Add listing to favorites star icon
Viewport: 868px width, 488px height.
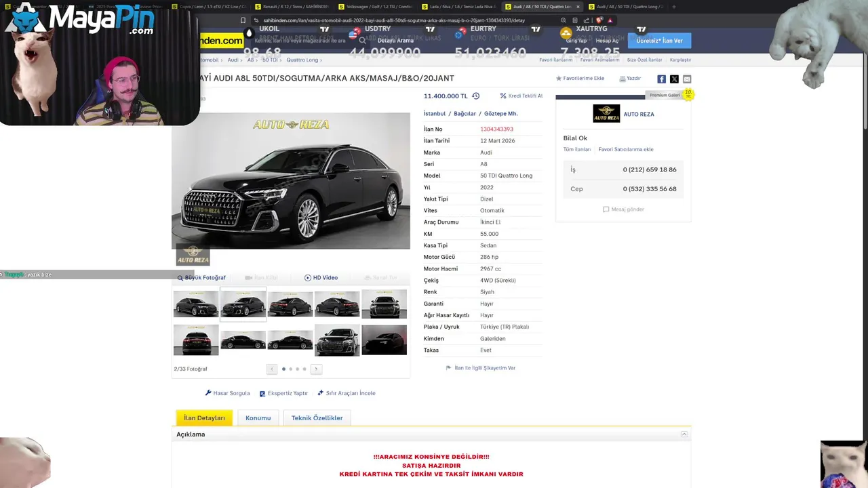pyautogui.click(x=559, y=79)
